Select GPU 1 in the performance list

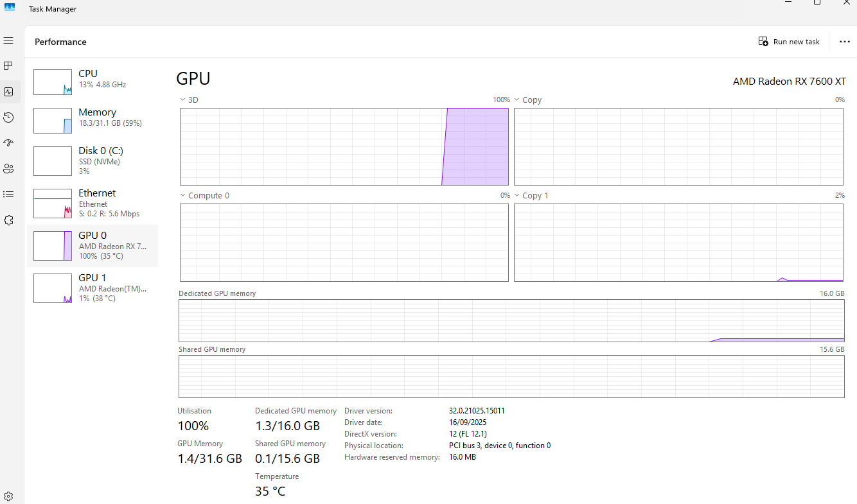(x=93, y=288)
